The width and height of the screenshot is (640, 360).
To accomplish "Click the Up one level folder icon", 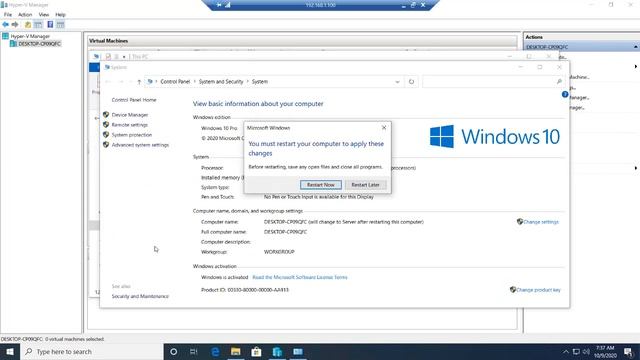I will 28,24.
